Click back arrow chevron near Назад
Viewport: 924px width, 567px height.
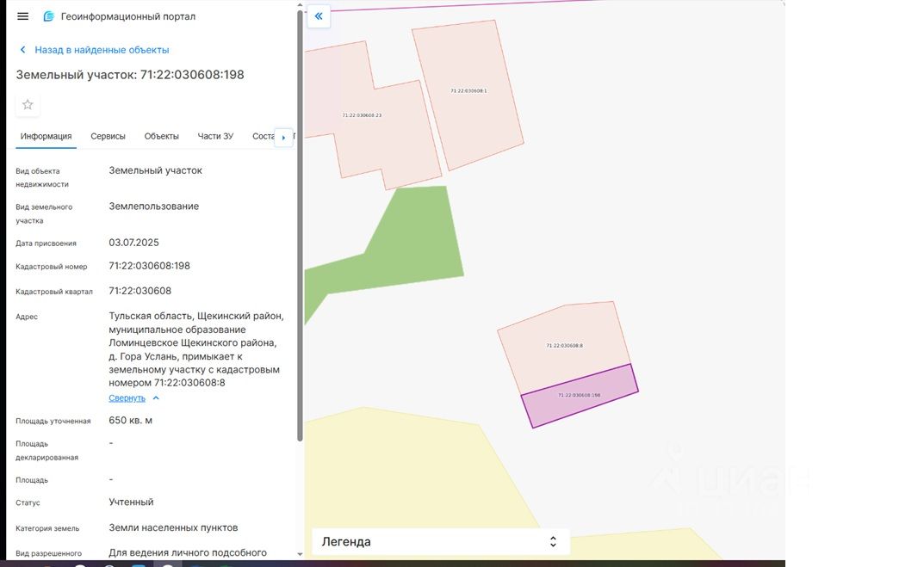tap(23, 50)
